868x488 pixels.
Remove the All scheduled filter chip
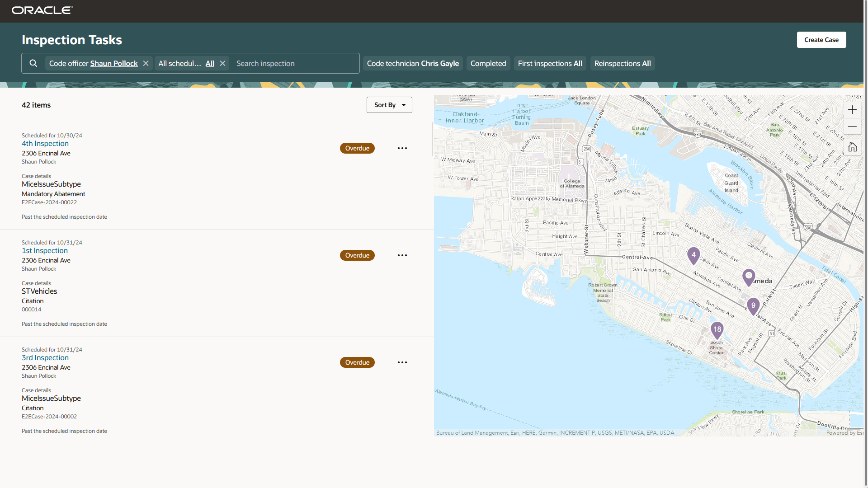pyautogui.click(x=222, y=63)
